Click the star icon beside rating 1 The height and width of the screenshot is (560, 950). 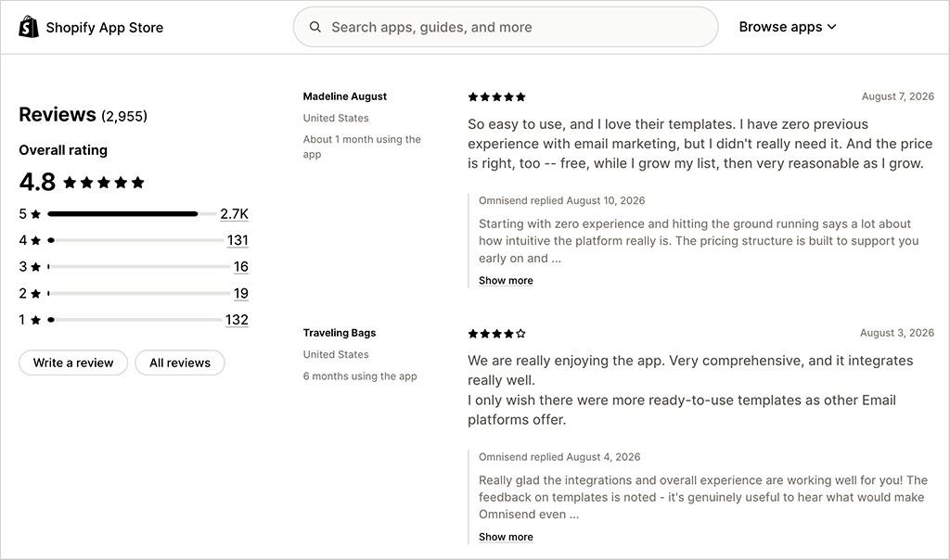point(36,320)
